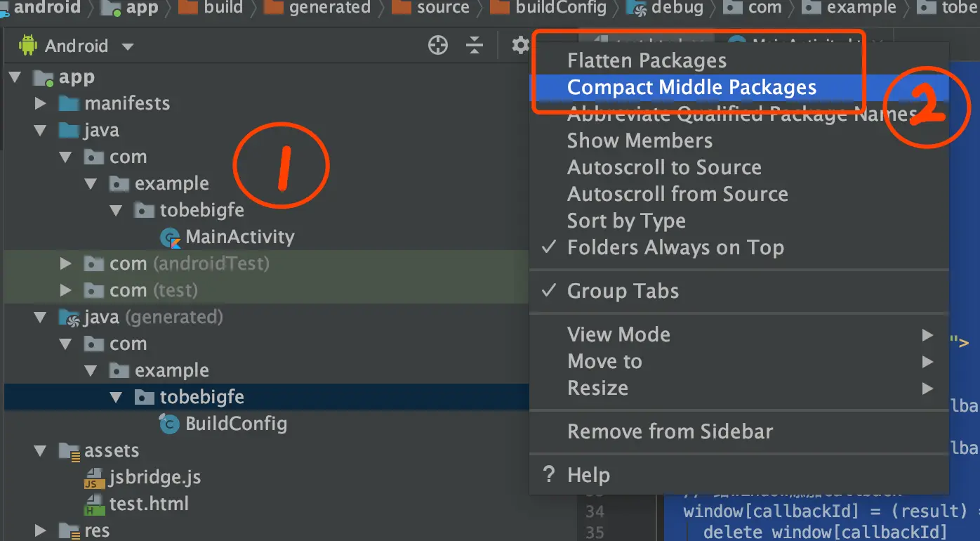Open the project view gear settings
The height and width of the screenshot is (541, 980).
coord(520,46)
